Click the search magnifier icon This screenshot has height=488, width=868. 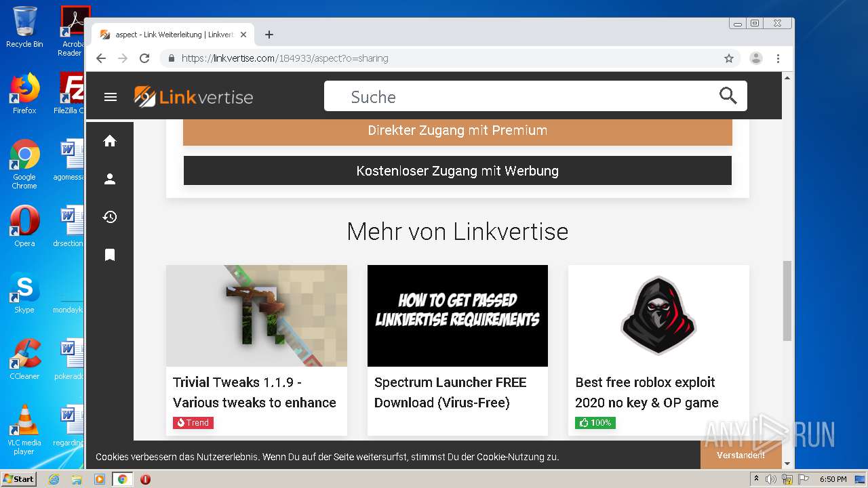tap(728, 96)
